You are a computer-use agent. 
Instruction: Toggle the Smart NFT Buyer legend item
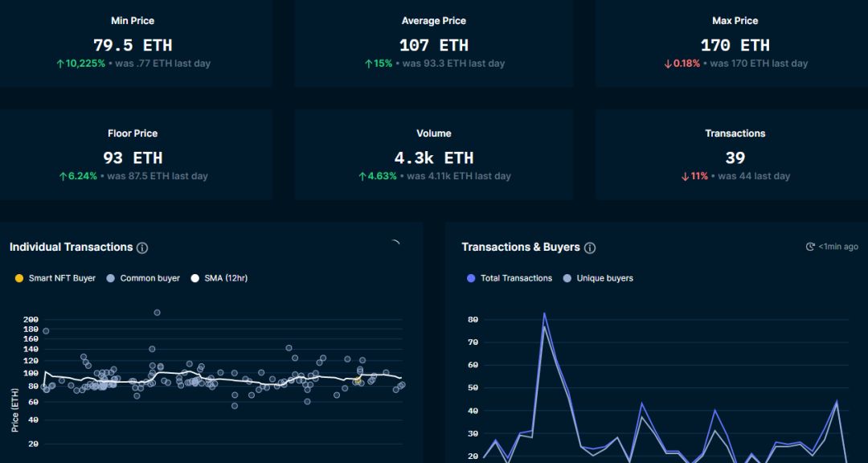click(x=55, y=278)
